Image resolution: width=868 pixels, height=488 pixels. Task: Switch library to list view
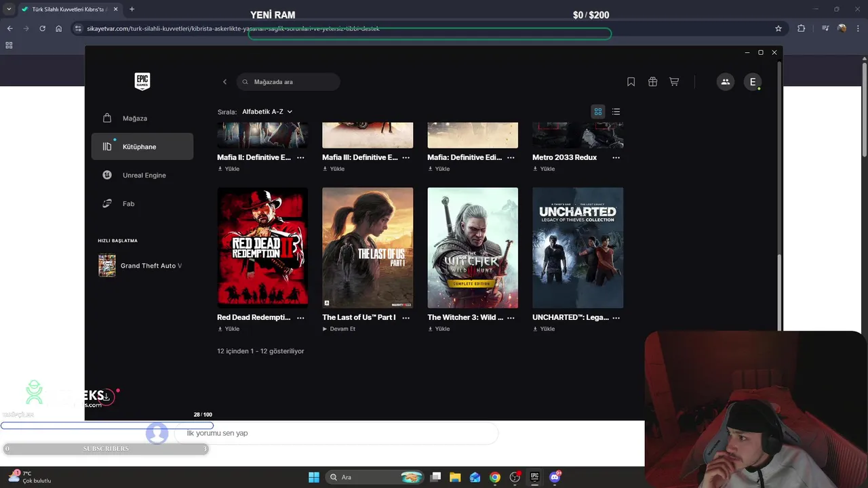pos(616,112)
